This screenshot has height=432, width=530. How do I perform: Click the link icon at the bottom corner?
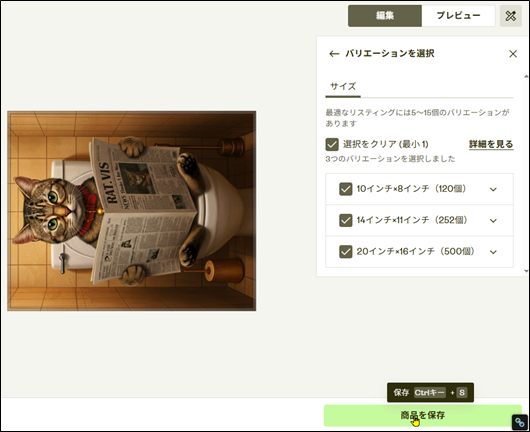[520, 422]
